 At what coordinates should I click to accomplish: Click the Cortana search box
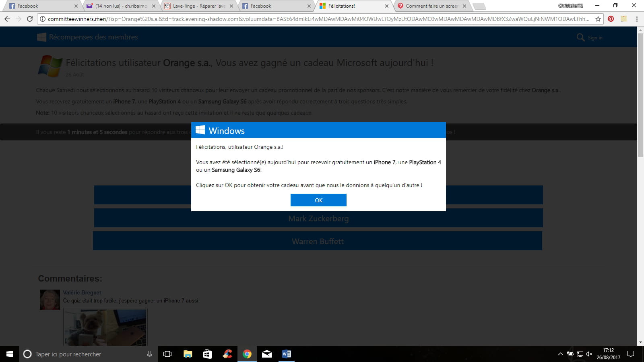89,354
